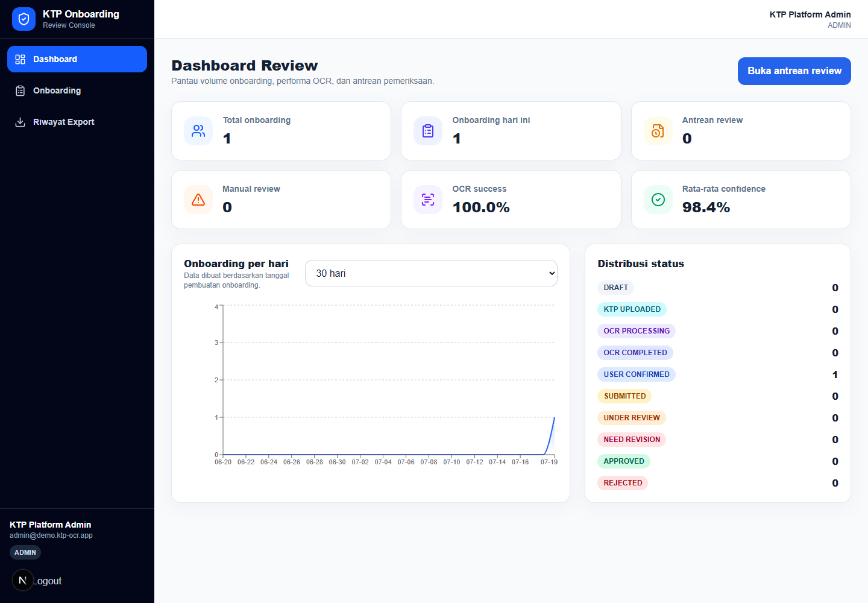Click the ADMIN role badge in sidebar footer
The height and width of the screenshot is (603, 868).
(25, 552)
